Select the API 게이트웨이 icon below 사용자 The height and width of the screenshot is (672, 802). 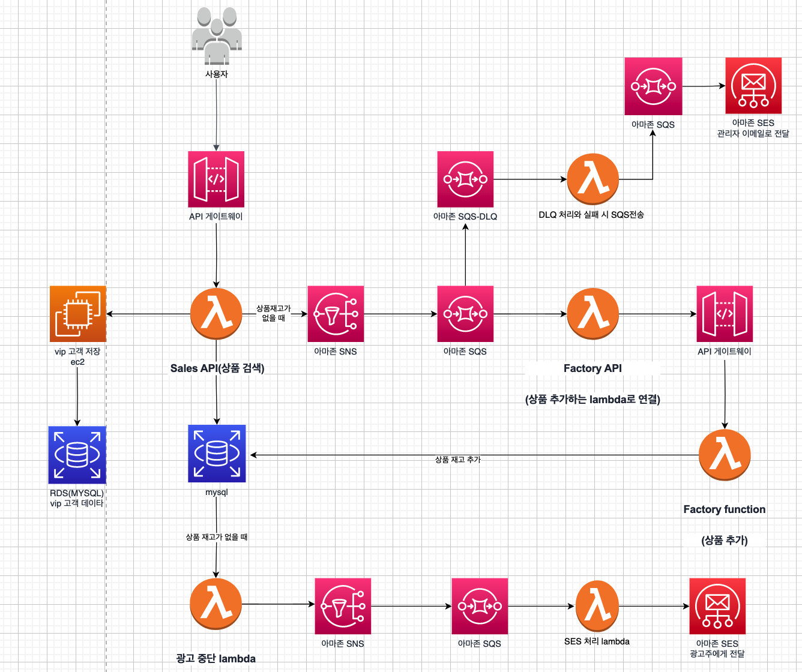coord(216,179)
